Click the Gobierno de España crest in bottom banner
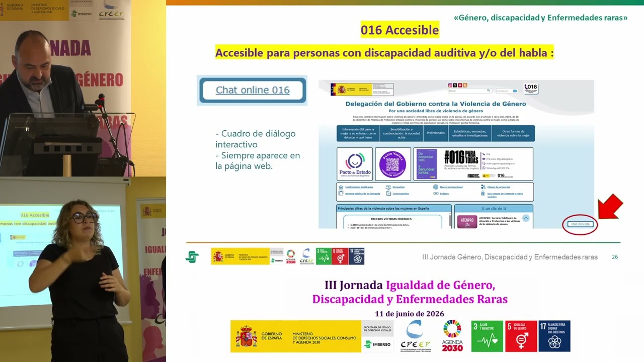This screenshot has width=644, height=362. 247,337
